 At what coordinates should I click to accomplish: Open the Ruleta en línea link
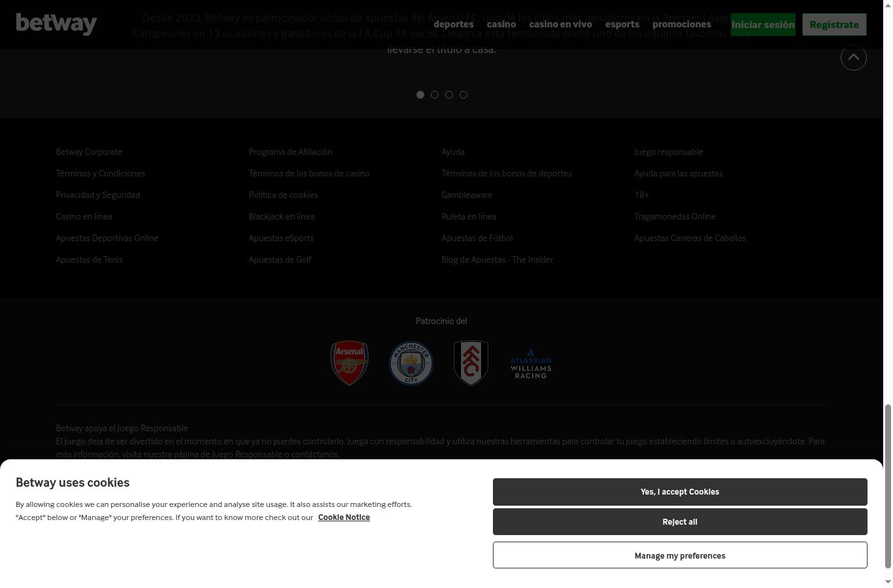pyautogui.click(x=469, y=216)
